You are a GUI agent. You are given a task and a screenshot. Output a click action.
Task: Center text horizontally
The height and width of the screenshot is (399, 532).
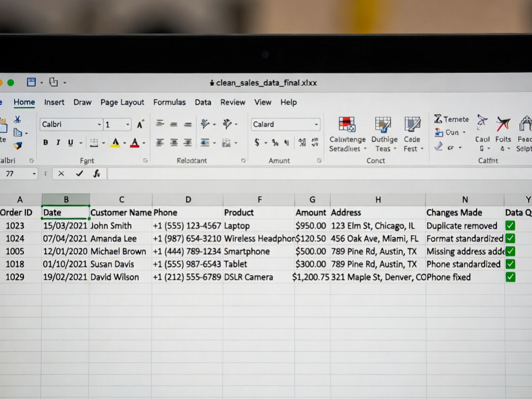(x=174, y=143)
